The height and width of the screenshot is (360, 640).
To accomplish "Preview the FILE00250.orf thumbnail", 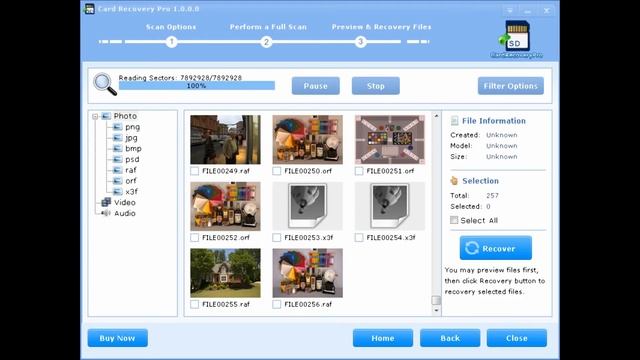I will (x=308, y=140).
